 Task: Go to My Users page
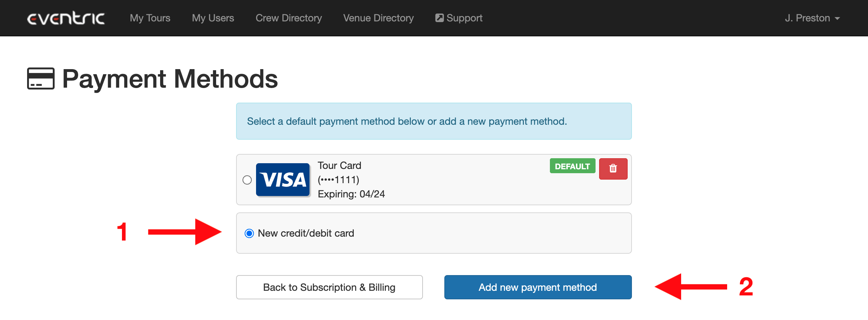pyautogui.click(x=213, y=18)
